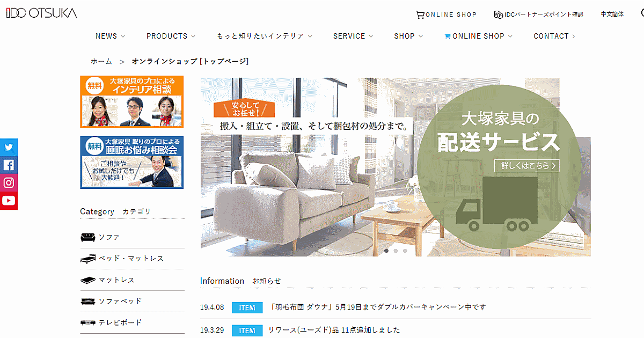Click the 詳しくはこちら button on banner

[x=526, y=166]
